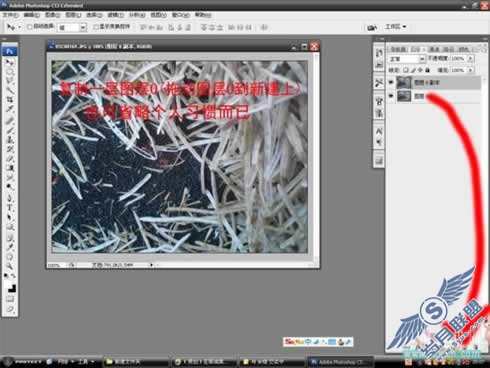
Task: Click the lock-all padlock icon in Layers
Action: pyautogui.click(x=427, y=70)
